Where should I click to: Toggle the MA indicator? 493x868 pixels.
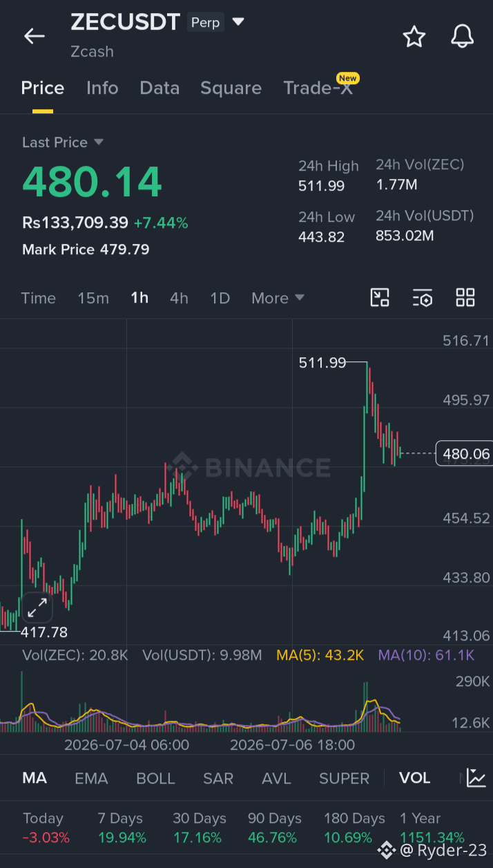pos(35,778)
